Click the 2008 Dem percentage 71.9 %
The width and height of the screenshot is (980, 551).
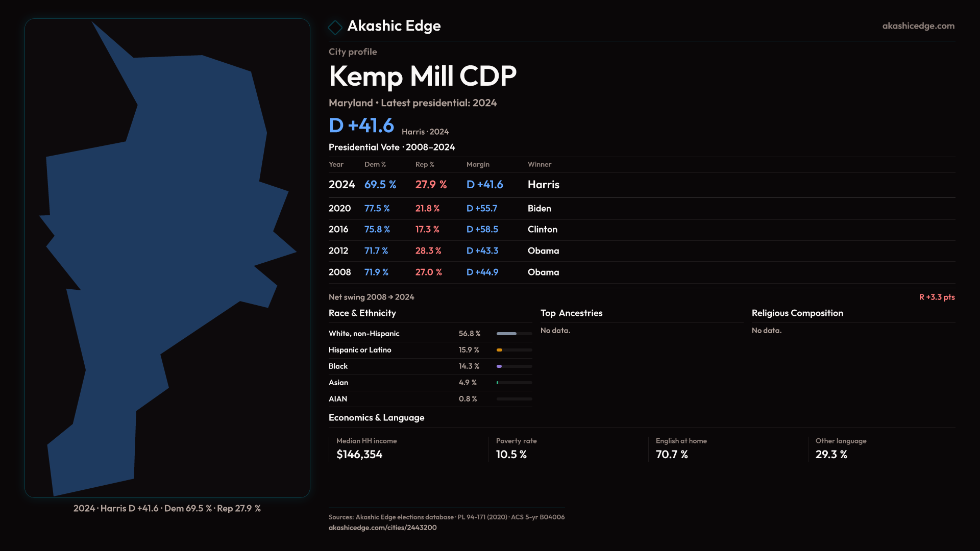pos(376,272)
